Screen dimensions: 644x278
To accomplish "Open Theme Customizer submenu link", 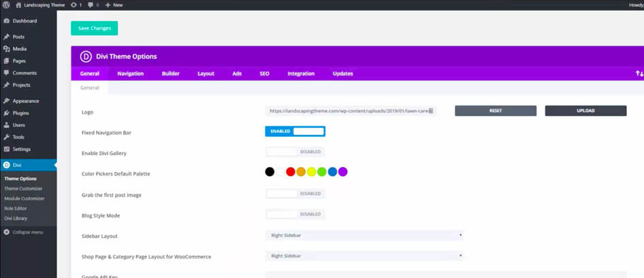I will [x=23, y=188].
